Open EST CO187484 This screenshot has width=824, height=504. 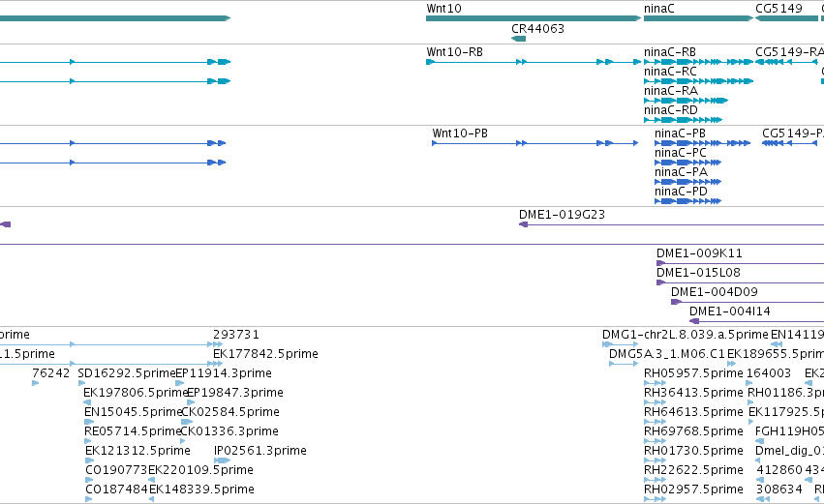116,490
